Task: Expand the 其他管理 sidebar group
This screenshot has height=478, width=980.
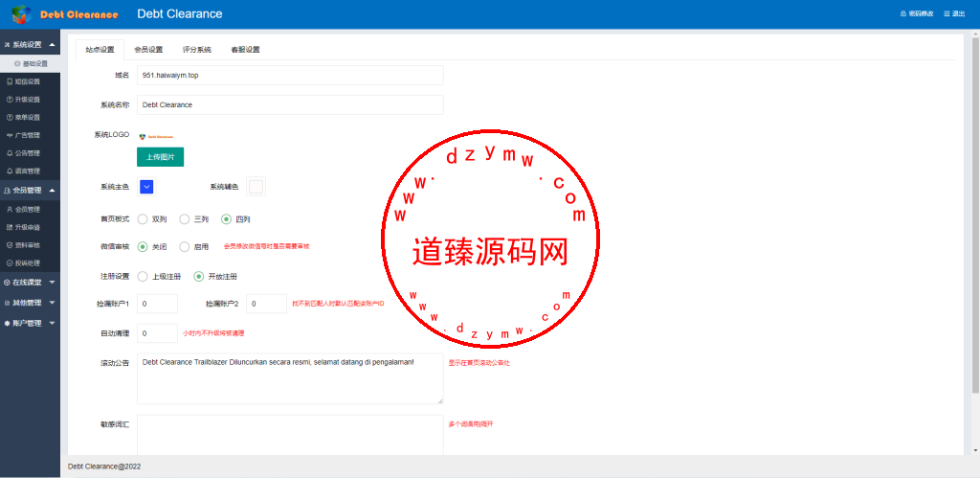Action: pyautogui.click(x=30, y=303)
